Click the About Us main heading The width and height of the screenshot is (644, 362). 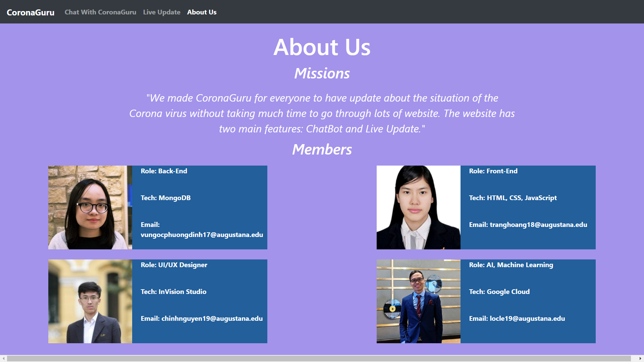pos(322,47)
